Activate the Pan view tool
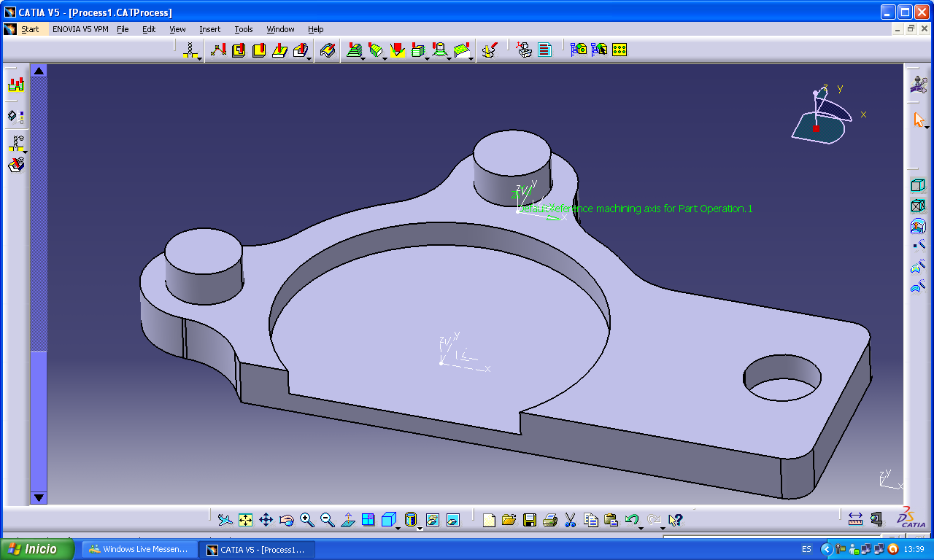Viewport: 934px width, 560px height. (266, 520)
